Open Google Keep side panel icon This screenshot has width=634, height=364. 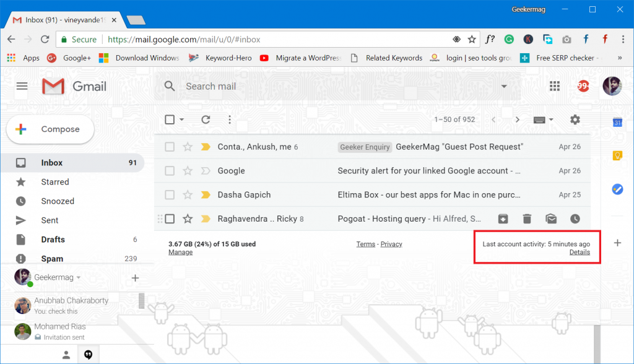point(617,155)
